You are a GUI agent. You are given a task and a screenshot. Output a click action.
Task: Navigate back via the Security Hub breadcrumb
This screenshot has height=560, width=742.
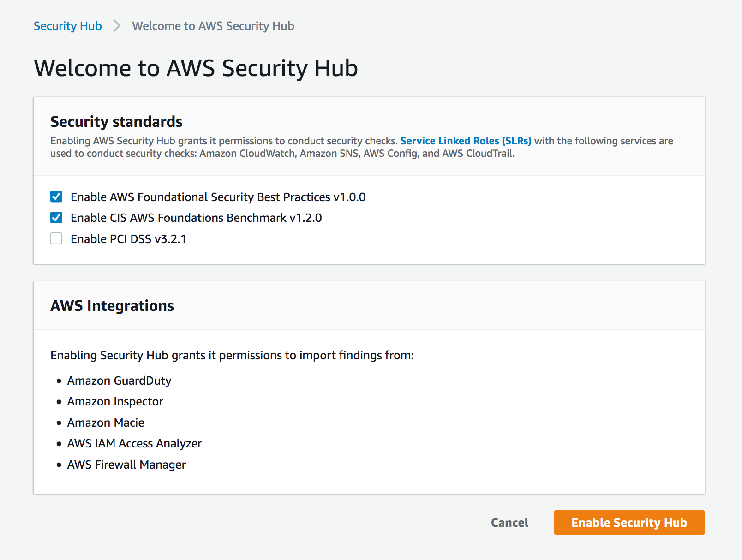(67, 26)
